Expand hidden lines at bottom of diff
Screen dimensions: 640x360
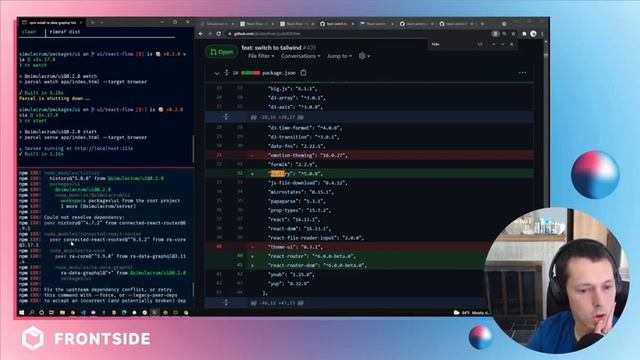(x=226, y=303)
